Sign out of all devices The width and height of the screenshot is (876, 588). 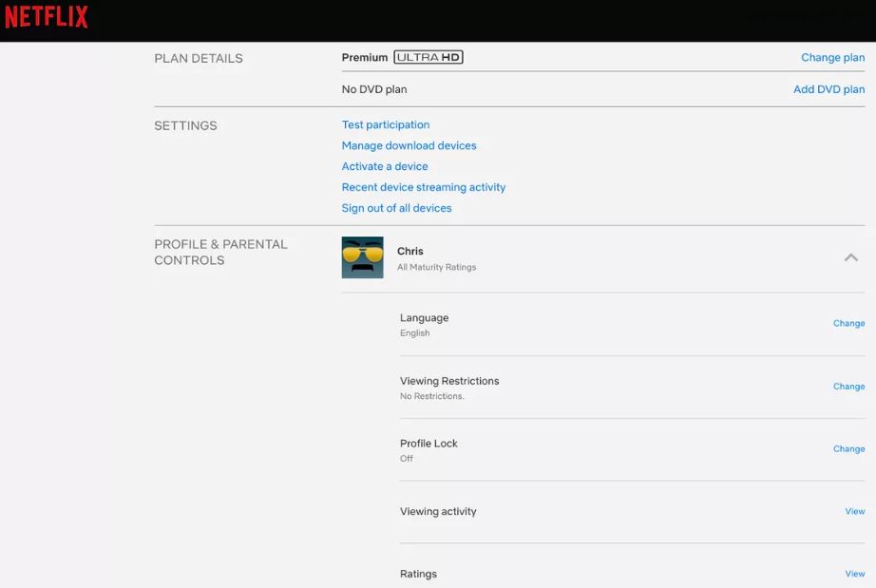396,208
